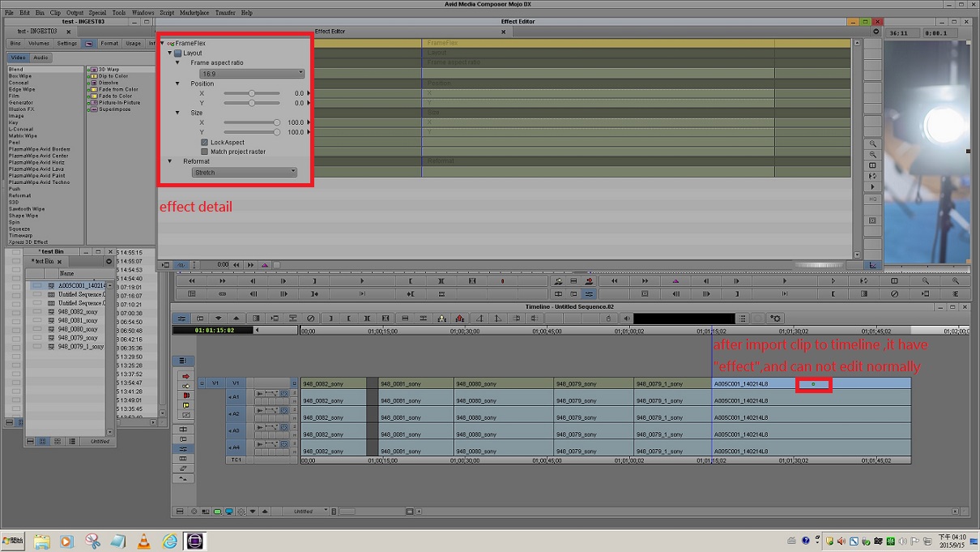
Task: Toggle the A4 audio track selector
Action: [236, 447]
